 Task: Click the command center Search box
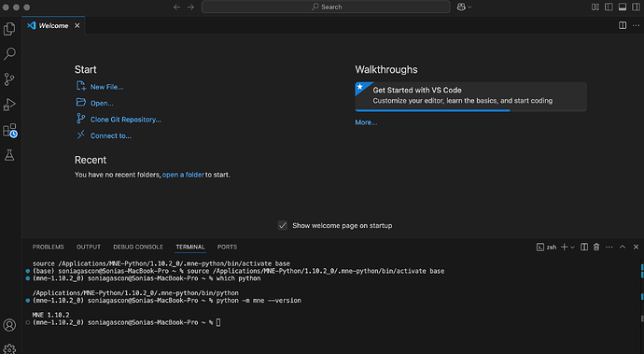326,7
